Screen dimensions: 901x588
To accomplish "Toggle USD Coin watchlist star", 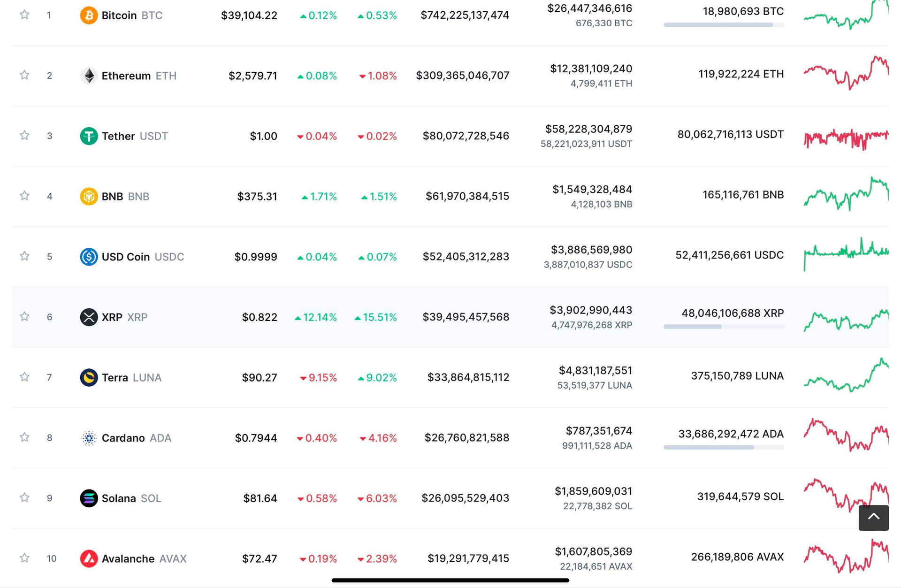I will coord(24,256).
